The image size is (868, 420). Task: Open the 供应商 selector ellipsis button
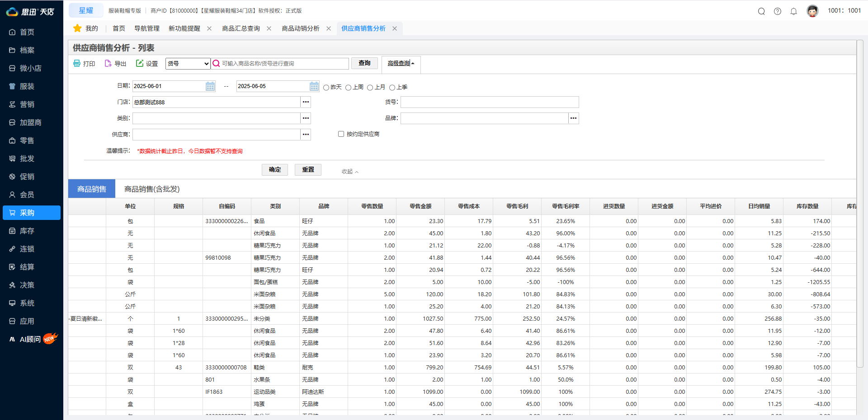coord(306,135)
